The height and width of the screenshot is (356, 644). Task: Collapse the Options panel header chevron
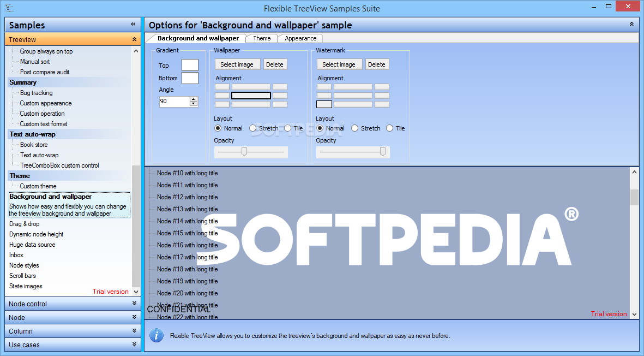pyautogui.click(x=631, y=25)
